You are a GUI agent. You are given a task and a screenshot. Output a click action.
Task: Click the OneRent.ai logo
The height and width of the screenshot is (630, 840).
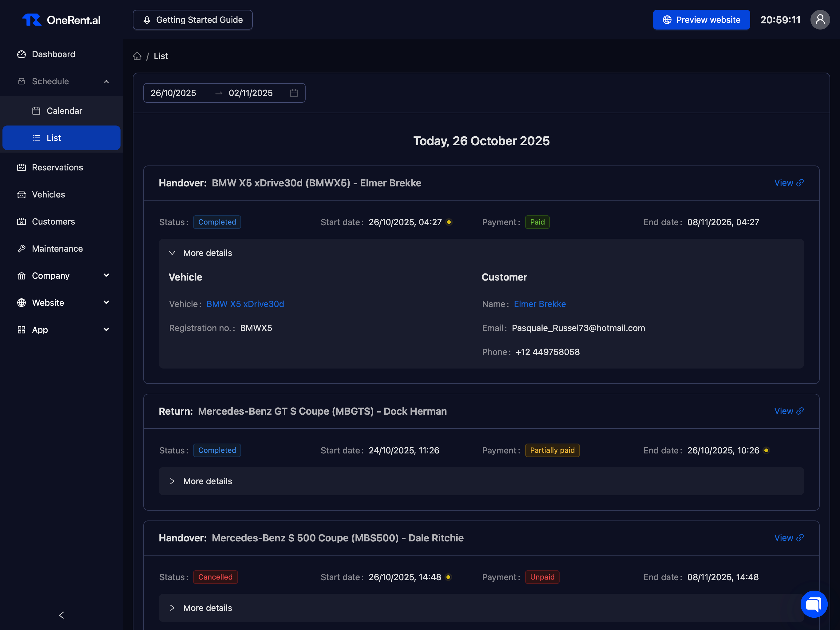61,20
